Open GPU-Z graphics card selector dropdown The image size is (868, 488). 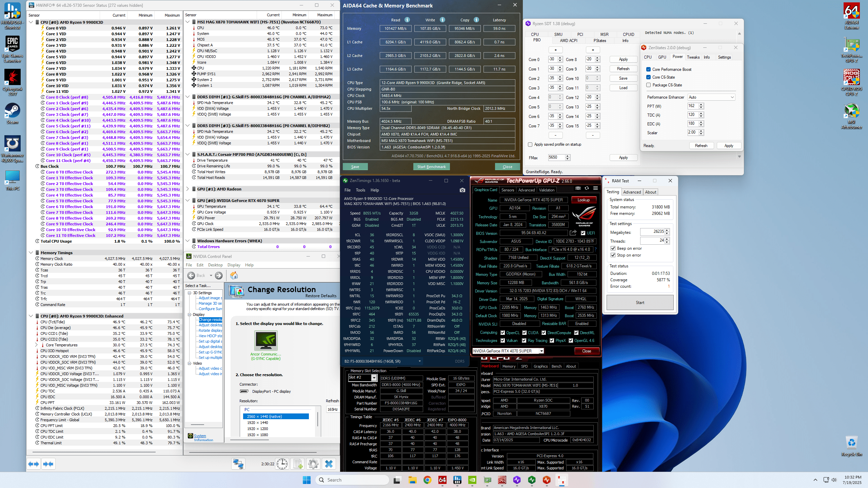(x=541, y=351)
